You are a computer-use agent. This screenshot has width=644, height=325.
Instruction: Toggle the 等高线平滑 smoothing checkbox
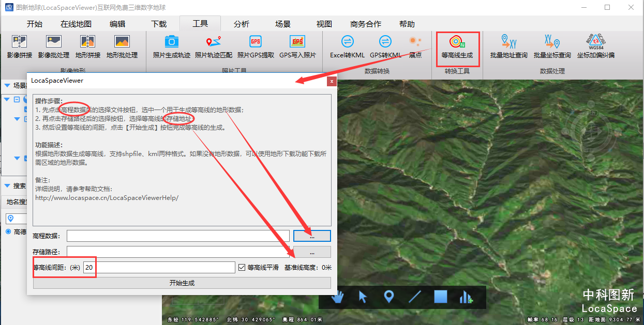click(x=242, y=268)
